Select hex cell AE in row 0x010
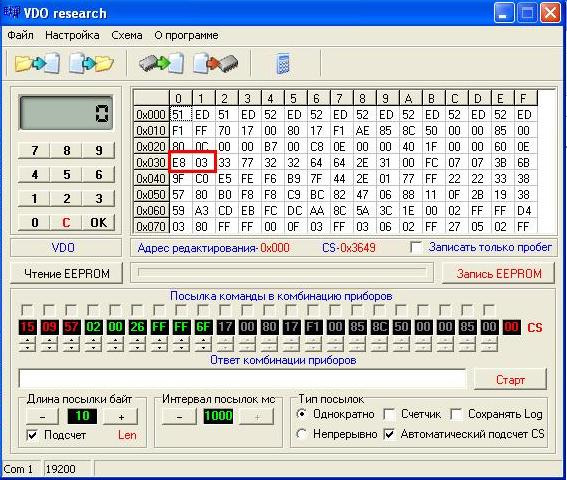This screenshot has height=480, width=567. point(364,131)
